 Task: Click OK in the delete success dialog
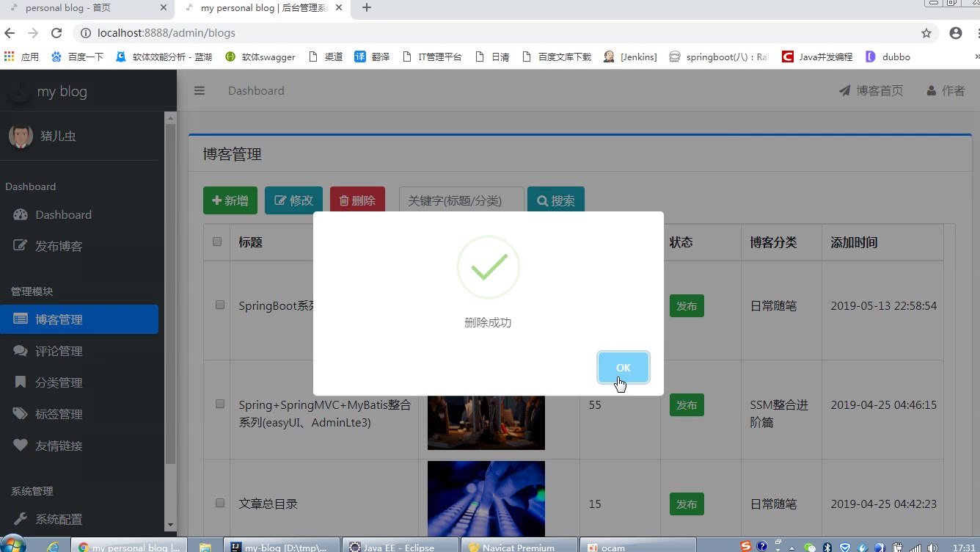[x=623, y=368]
